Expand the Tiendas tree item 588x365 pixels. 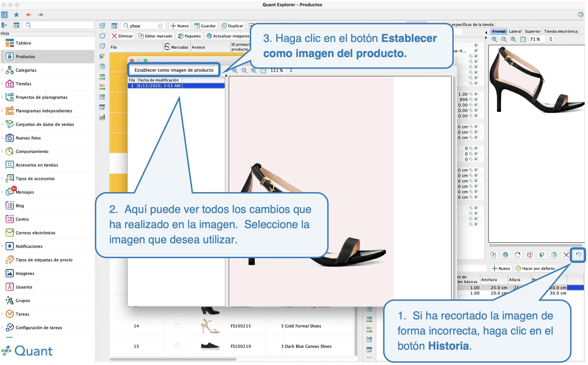coord(2,83)
